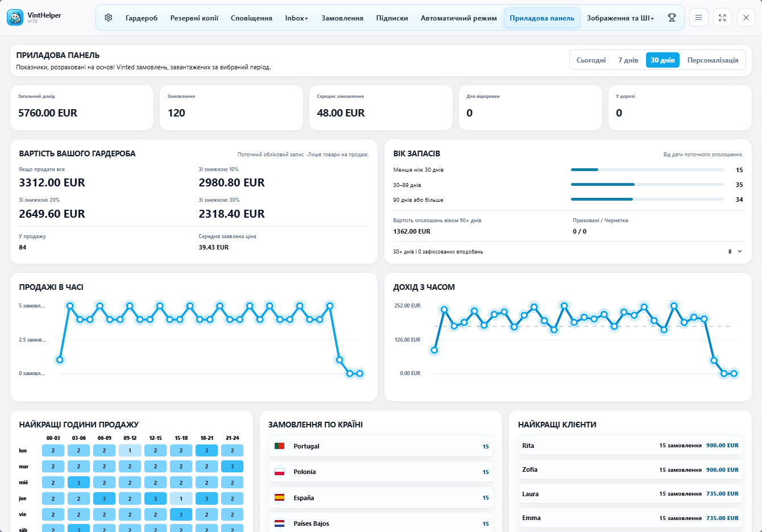Click the Polonia flag icon
The height and width of the screenshot is (532, 762).
pyautogui.click(x=279, y=472)
